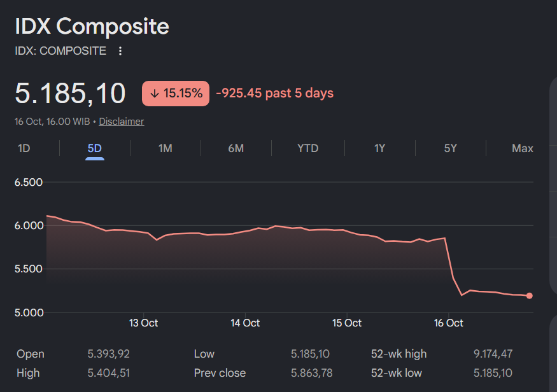Click the 52-wk high label
Viewport: 557px width, 392px height.
[399, 354]
